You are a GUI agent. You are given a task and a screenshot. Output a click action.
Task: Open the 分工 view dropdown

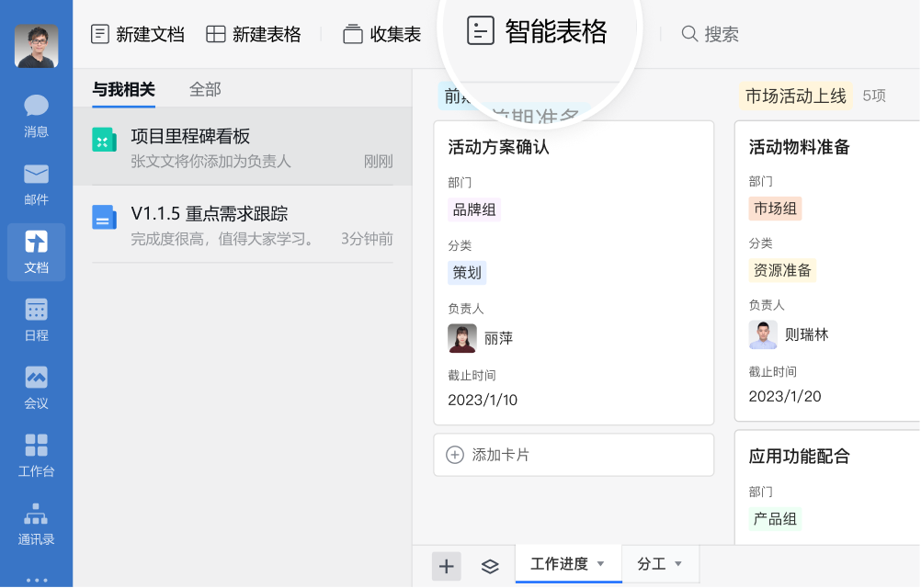(x=660, y=563)
